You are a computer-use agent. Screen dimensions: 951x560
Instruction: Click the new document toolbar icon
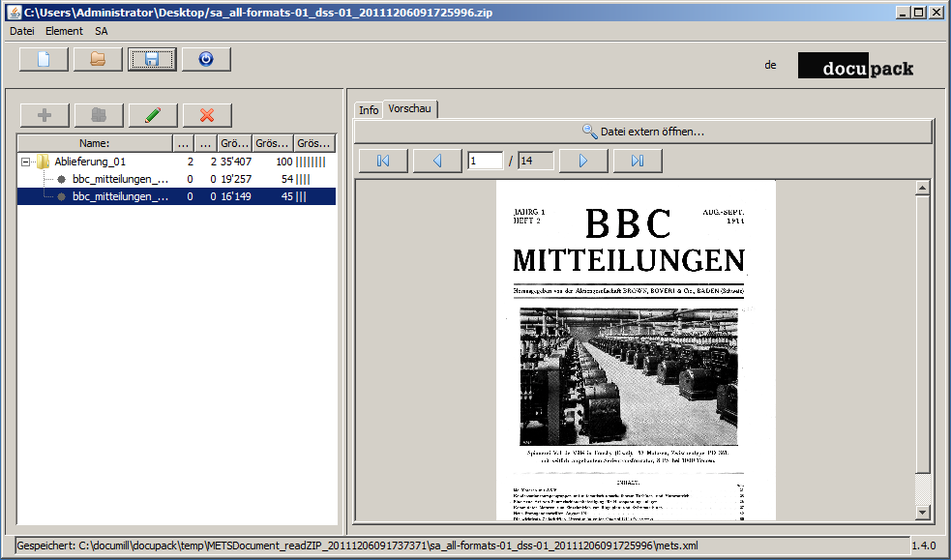click(44, 59)
